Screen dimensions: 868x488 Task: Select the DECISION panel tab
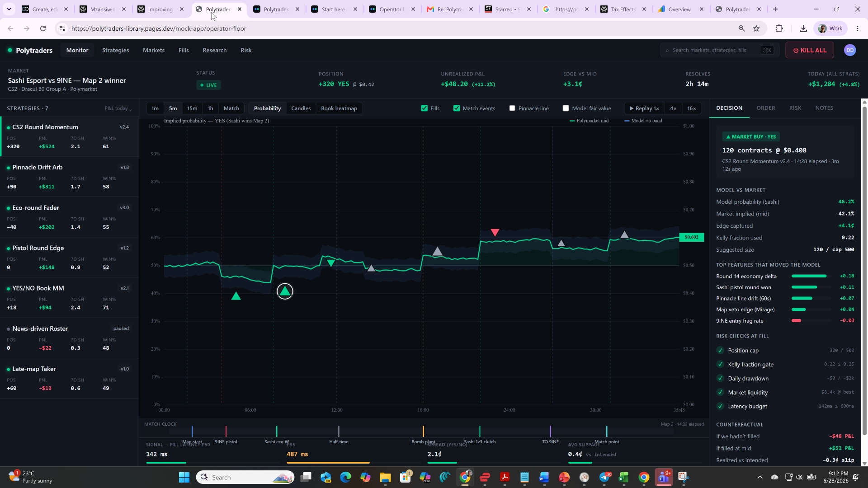tap(729, 108)
